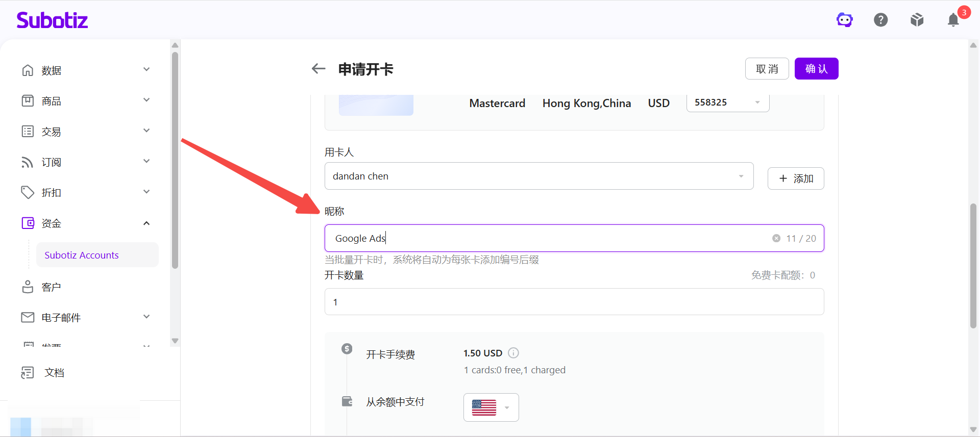Screen dimensions: 980x437
Task: Go back using the left arrow icon
Action: [x=318, y=69]
